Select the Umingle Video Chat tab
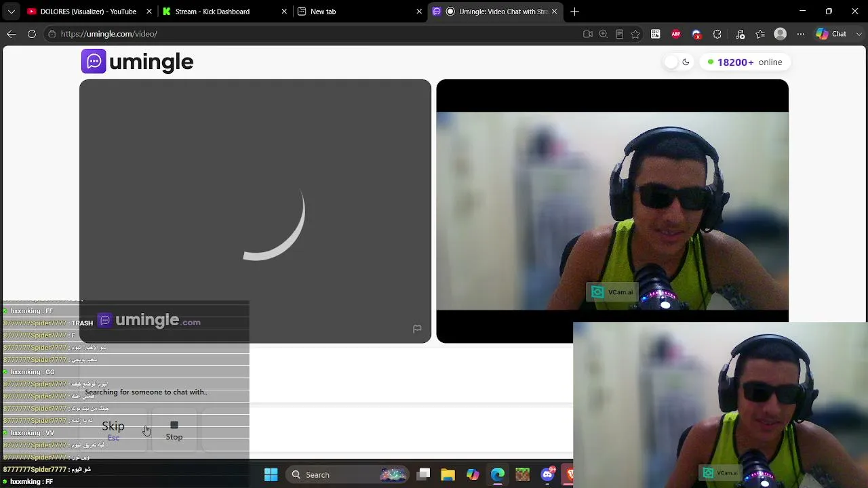The height and width of the screenshot is (488, 868). coord(495,12)
